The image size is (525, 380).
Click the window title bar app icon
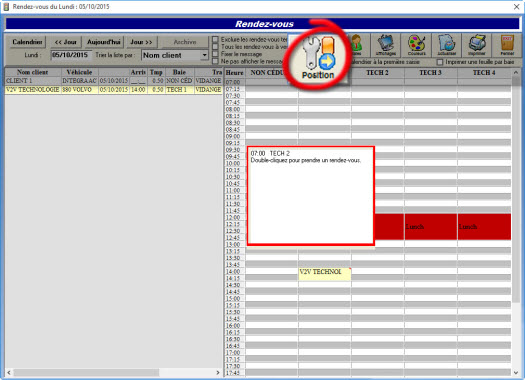[6, 6]
